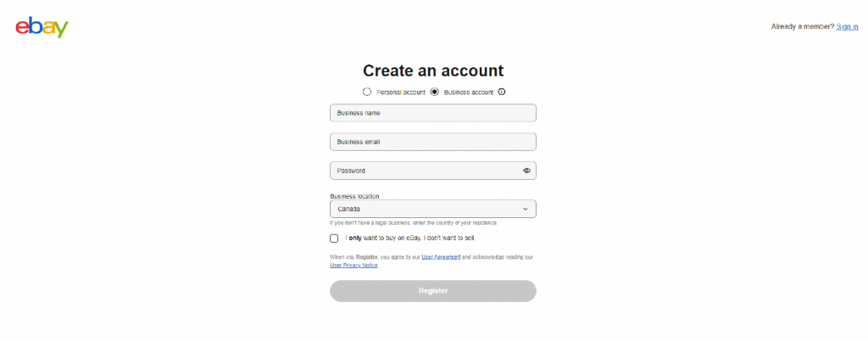
Task: Focus the Business email input field
Action: [433, 142]
